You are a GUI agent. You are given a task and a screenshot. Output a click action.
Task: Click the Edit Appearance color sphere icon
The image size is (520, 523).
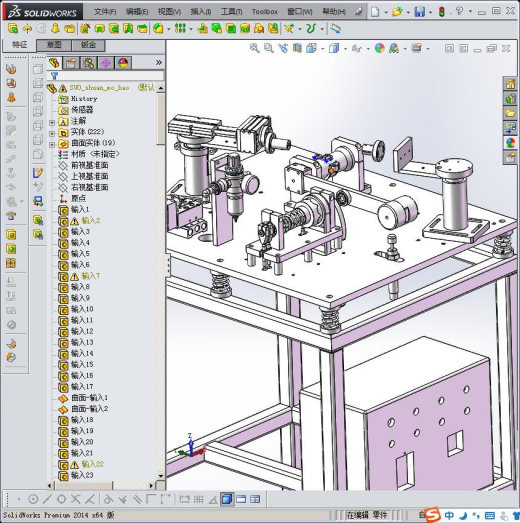pyautogui.click(x=380, y=48)
